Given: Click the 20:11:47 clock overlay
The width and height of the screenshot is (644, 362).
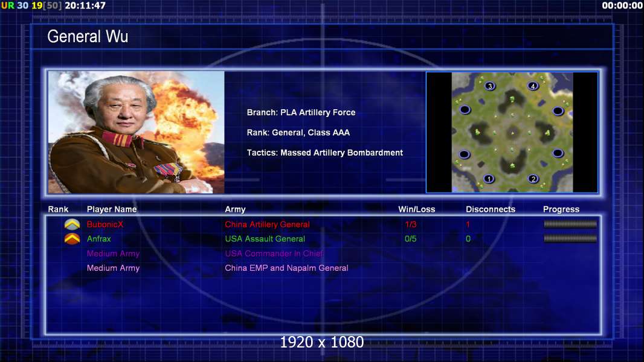Looking at the screenshot, I should click(85, 6).
